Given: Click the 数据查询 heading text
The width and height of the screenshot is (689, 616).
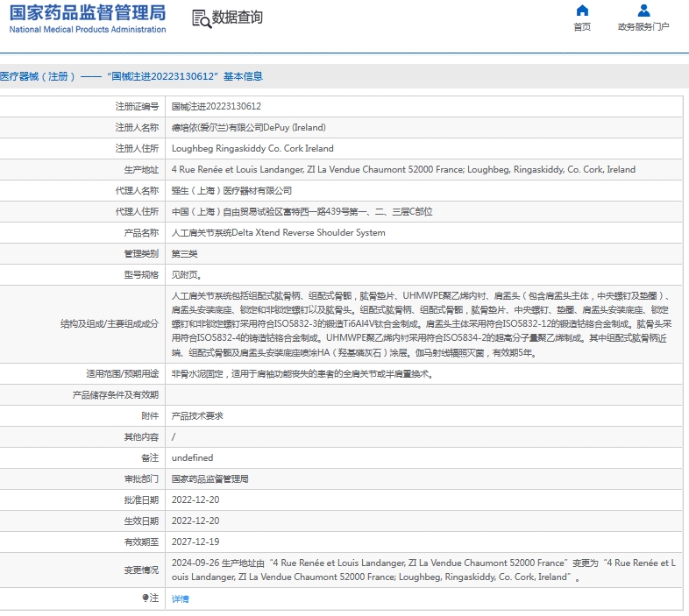Looking at the screenshot, I should coord(238,18).
